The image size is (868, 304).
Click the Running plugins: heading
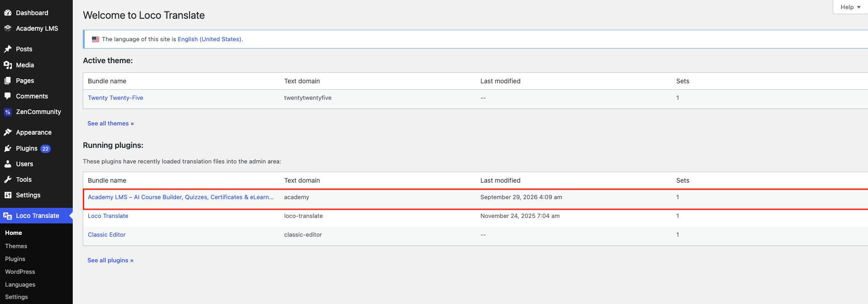(x=113, y=145)
